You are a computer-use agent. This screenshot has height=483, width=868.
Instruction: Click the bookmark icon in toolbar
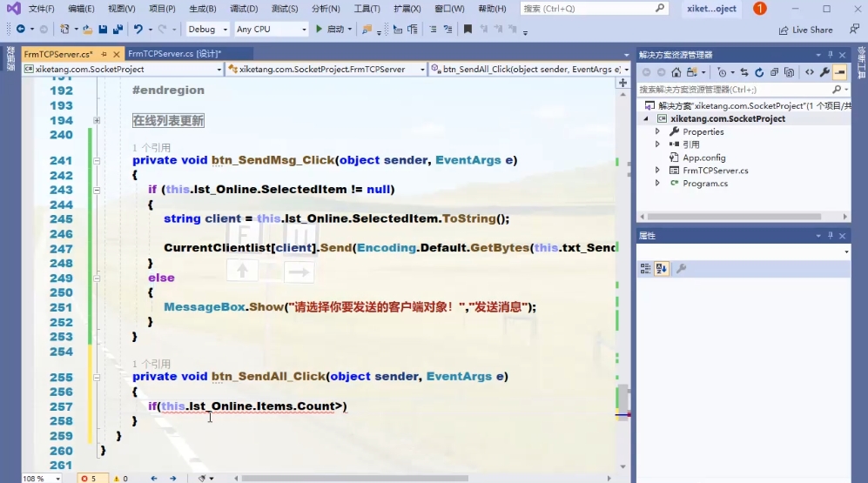pos(468,29)
